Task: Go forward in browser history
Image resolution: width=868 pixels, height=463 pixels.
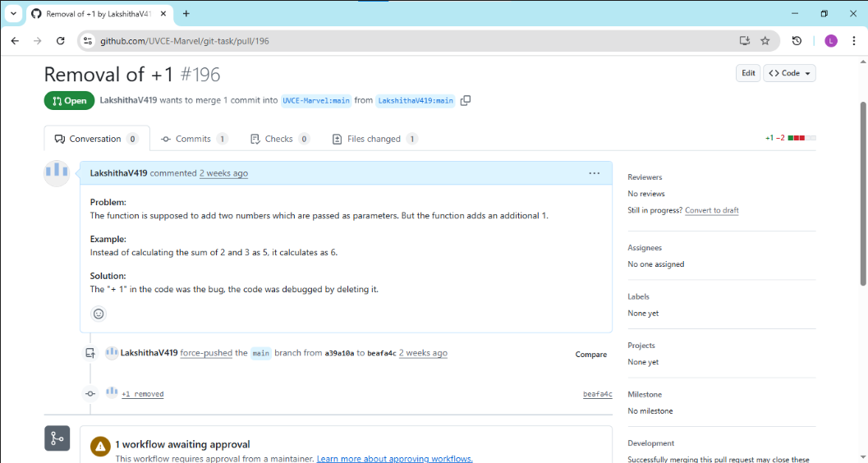Action: (38, 41)
